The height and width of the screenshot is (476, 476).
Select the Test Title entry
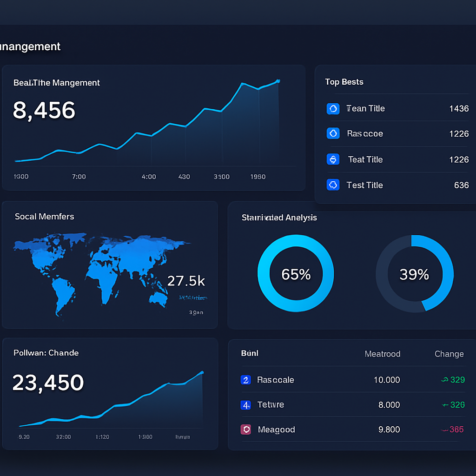[397, 185]
